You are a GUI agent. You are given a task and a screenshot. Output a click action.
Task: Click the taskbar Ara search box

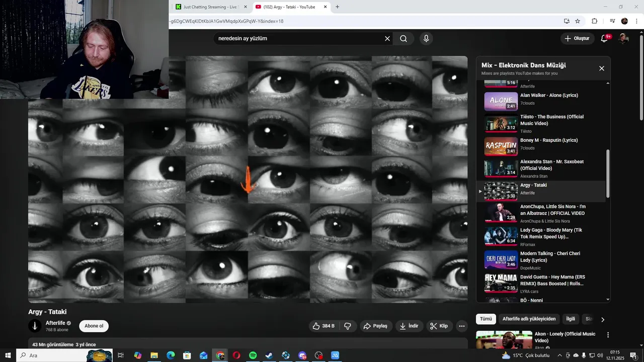coord(64,355)
